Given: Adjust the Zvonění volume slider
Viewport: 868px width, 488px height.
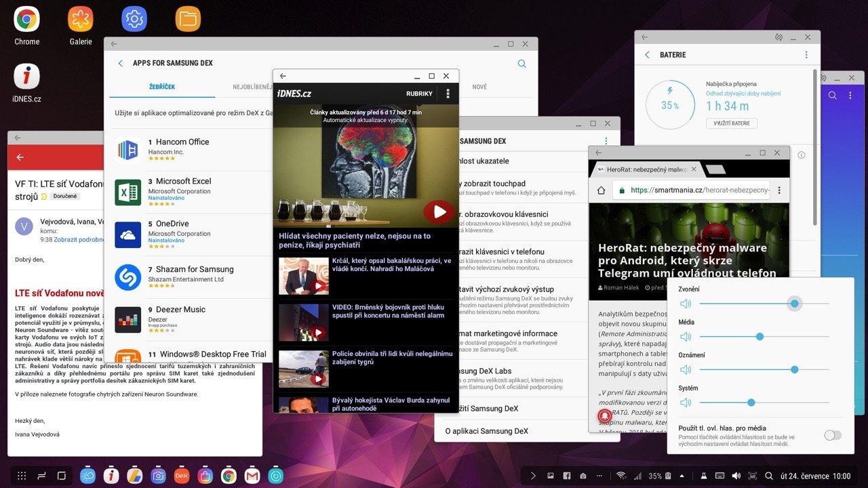Looking at the screenshot, I should pos(764,304).
